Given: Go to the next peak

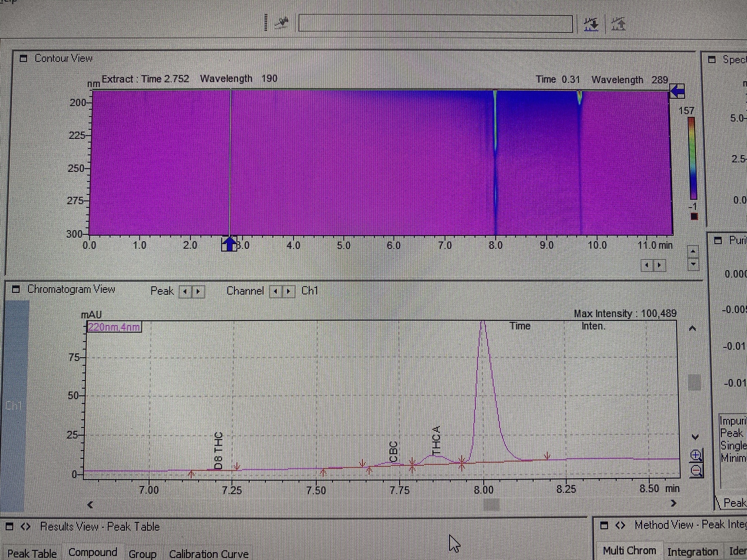Looking at the screenshot, I should click(x=198, y=291).
